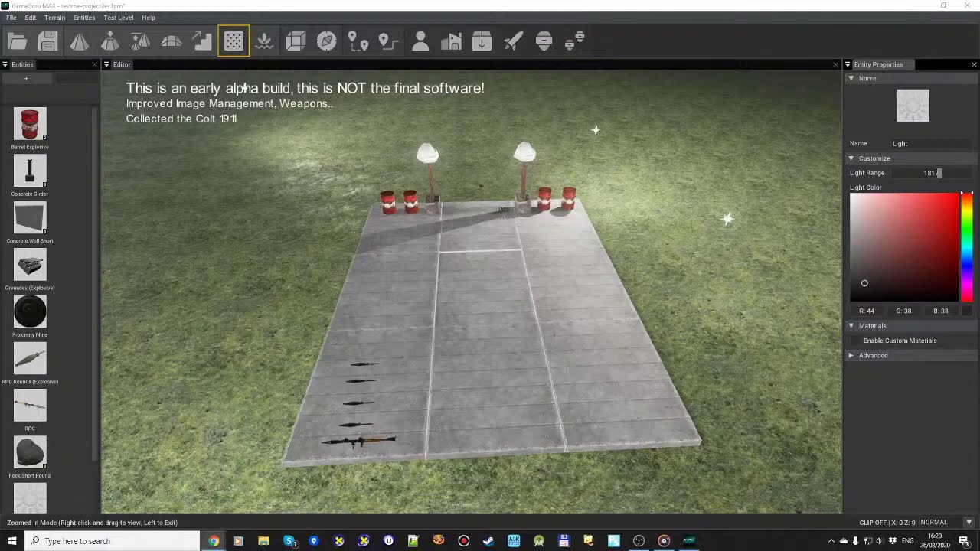Screen dimensions: 980x551
Task: Close the Editor panel
Action: (836, 64)
